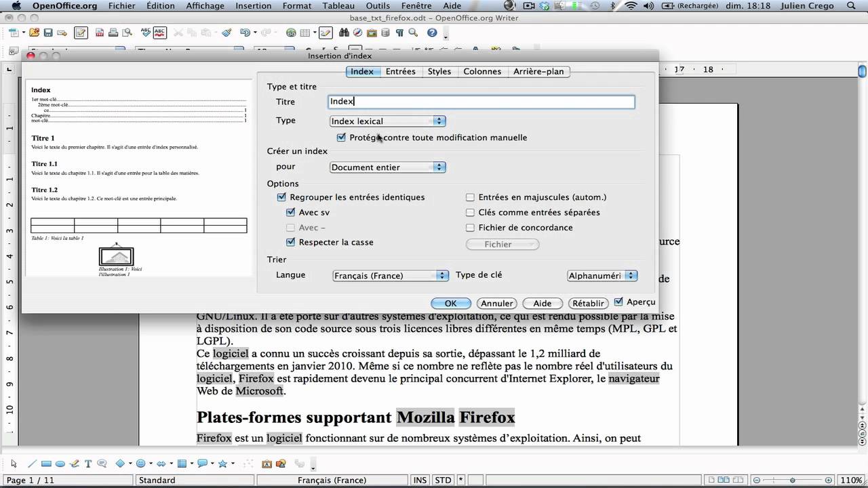Viewport: 868px width, 488px height.
Task: Click the Wi-Fi status icon
Action: coord(631,6)
